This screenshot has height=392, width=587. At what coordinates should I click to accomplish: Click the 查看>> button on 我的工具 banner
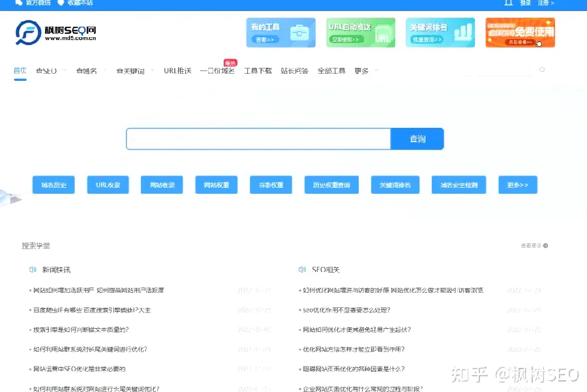[265, 39]
